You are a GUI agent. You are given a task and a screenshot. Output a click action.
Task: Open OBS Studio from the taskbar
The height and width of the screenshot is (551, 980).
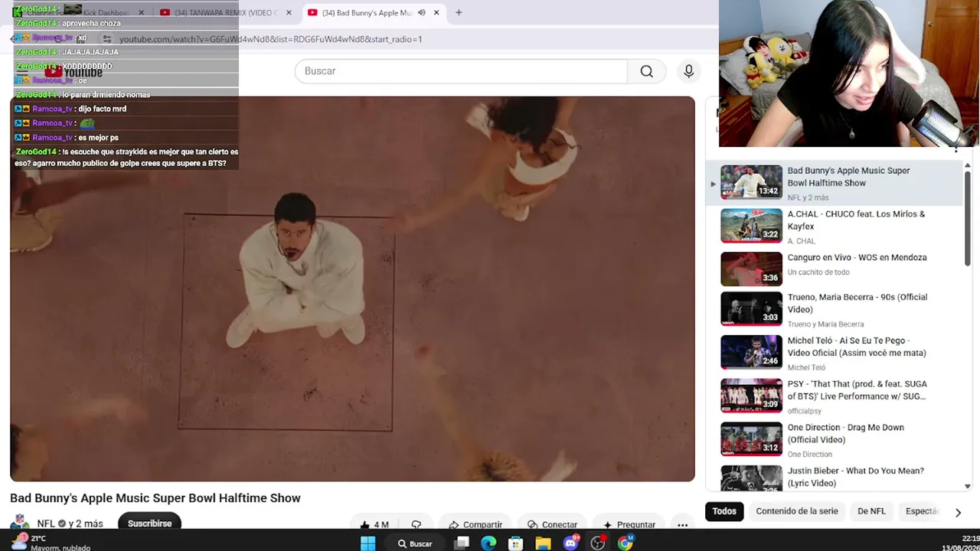click(598, 543)
